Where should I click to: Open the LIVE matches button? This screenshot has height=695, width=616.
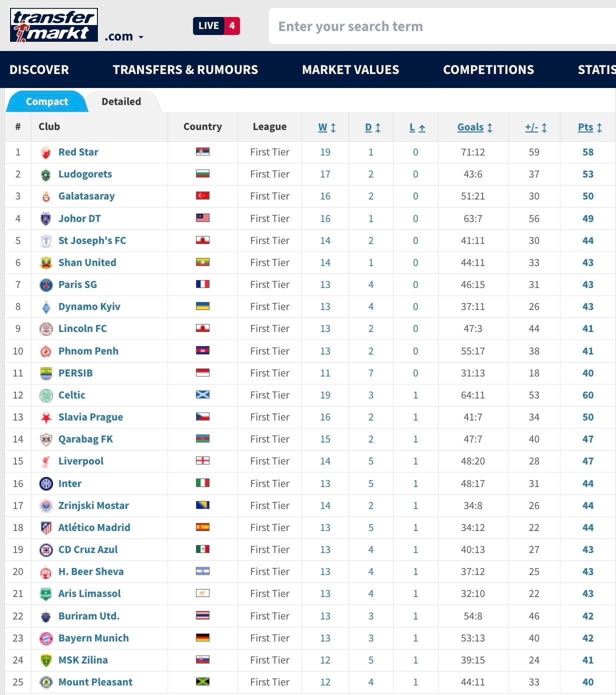[216, 26]
